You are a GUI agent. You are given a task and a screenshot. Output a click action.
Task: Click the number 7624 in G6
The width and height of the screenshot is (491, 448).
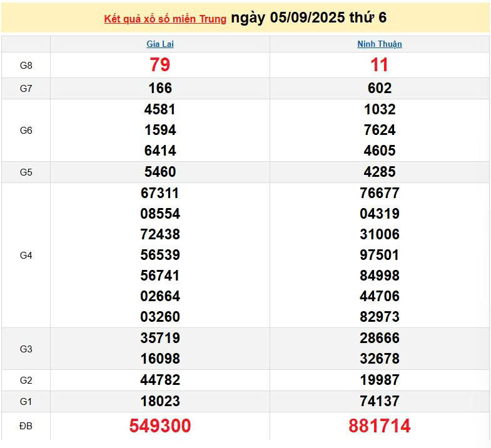click(380, 130)
